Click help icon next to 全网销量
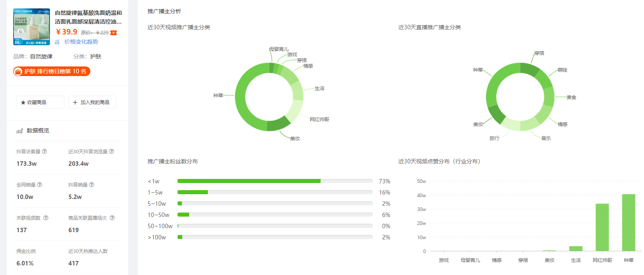 tap(40, 185)
